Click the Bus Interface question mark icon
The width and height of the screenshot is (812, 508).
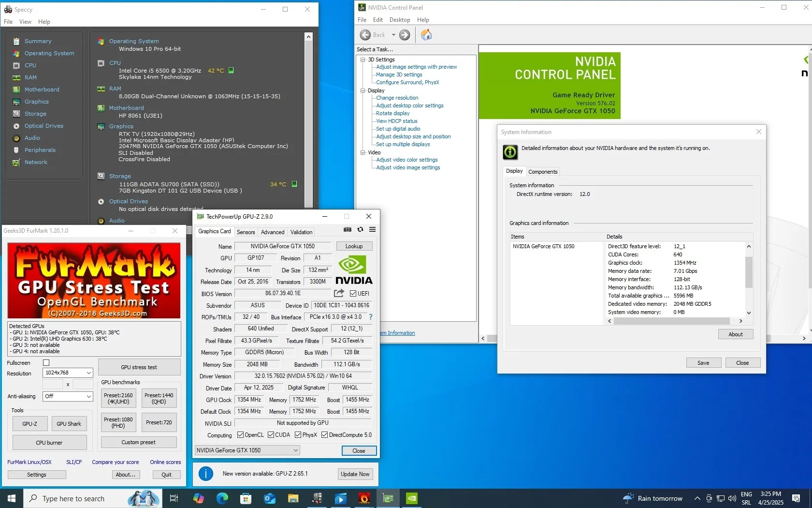click(371, 317)
